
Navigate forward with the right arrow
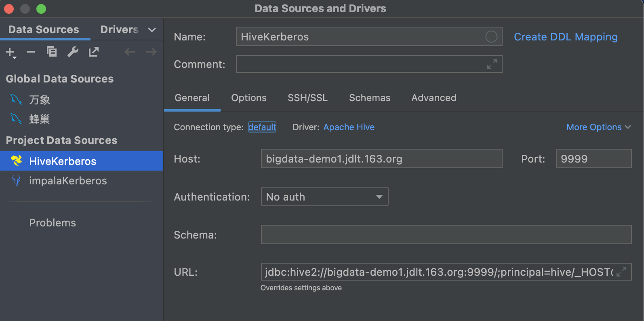coord(152,52)
